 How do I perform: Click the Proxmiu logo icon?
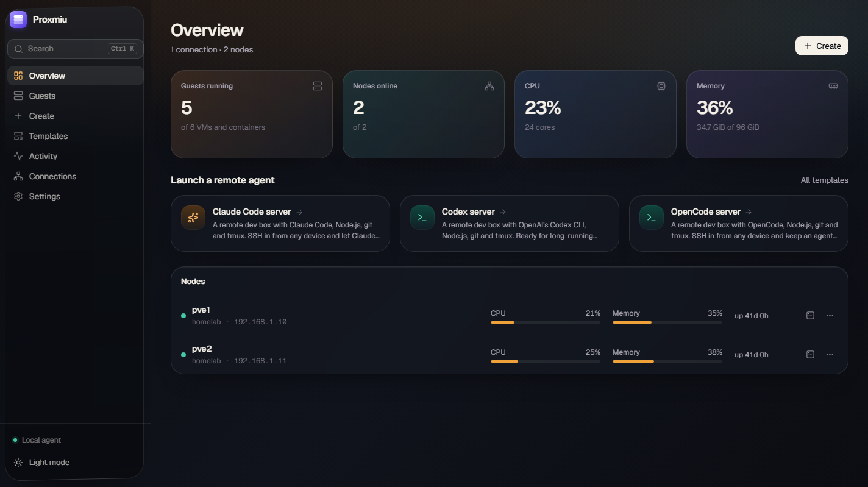18,20
